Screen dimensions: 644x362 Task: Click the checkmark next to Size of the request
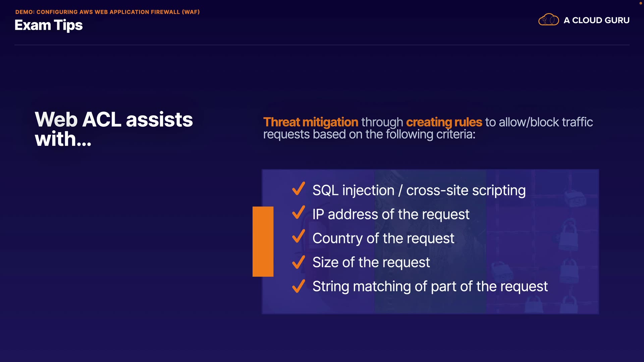pyautogui.click(x=298, y=262)
